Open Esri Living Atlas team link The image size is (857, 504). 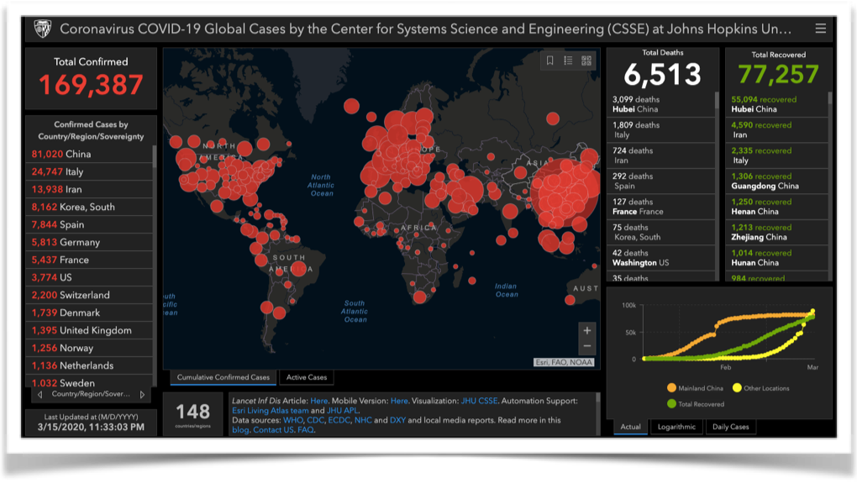coord(270,411)
